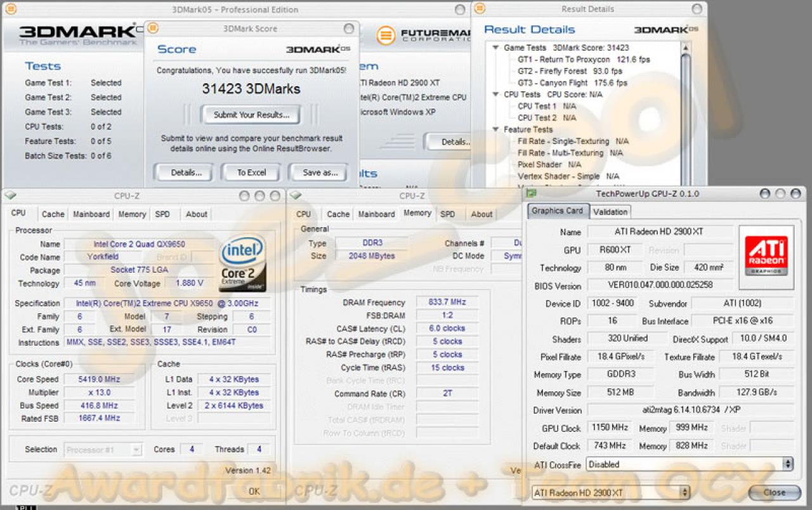Select Graphics Card tab in GPU-Z
Image resolution: width=812 pixels, height=510 pixels.
(557, 211)
